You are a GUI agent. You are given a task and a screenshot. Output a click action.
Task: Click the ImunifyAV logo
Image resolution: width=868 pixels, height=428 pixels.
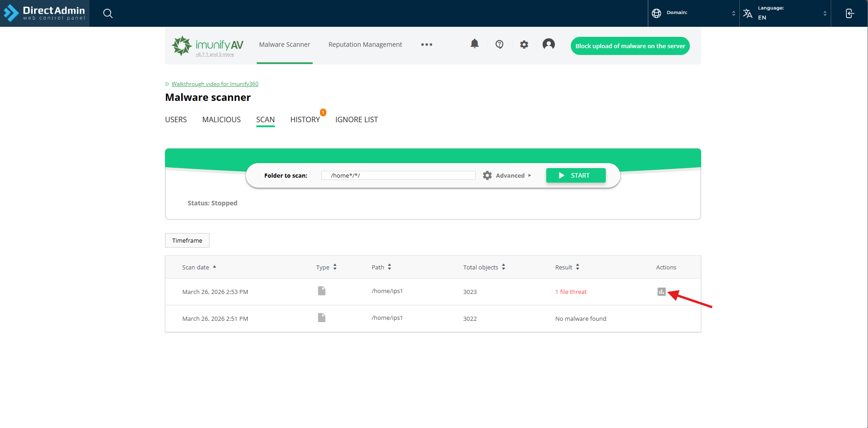coord(208,45)
